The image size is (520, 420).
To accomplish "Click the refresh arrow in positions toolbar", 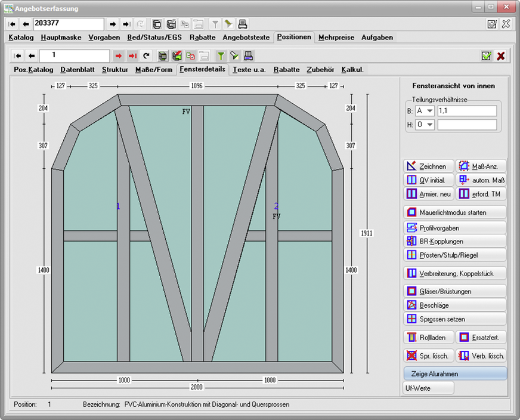I will pyautogui.click(x=146, y=56).
